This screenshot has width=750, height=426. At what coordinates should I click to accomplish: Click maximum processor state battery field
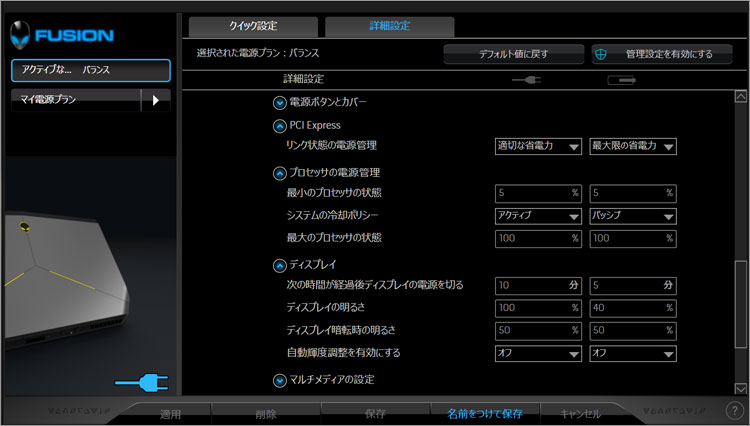click(633, 239)
